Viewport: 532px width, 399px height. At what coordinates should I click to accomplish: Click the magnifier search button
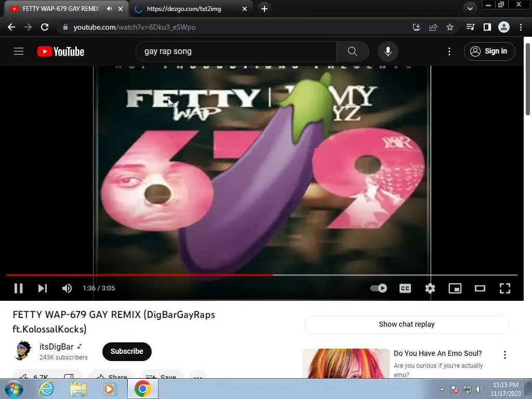(353, 51)
